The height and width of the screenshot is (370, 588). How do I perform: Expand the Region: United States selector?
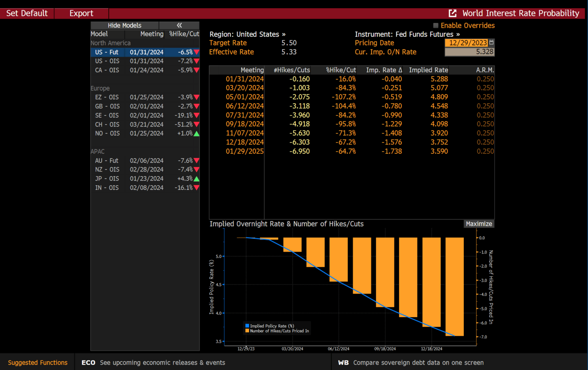point(247,34)
